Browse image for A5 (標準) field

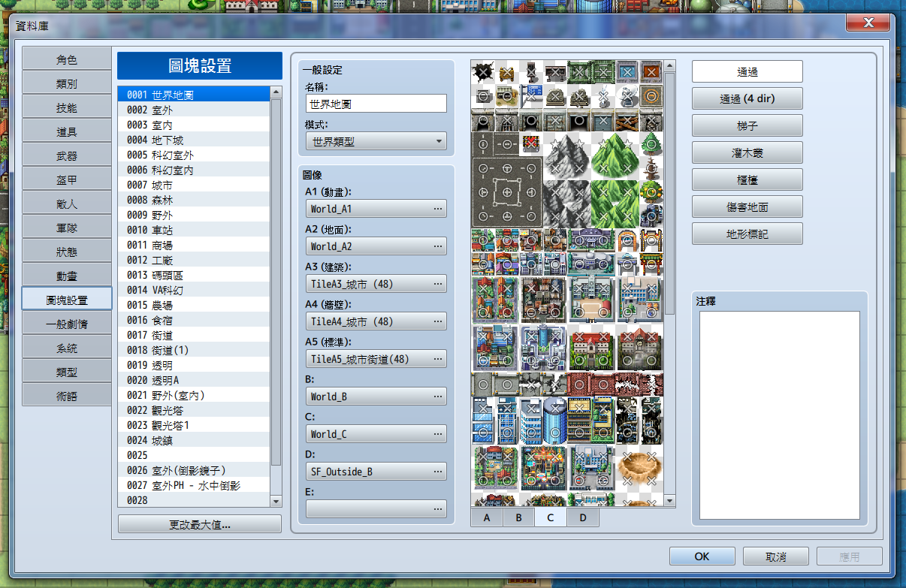pos(376,359)
